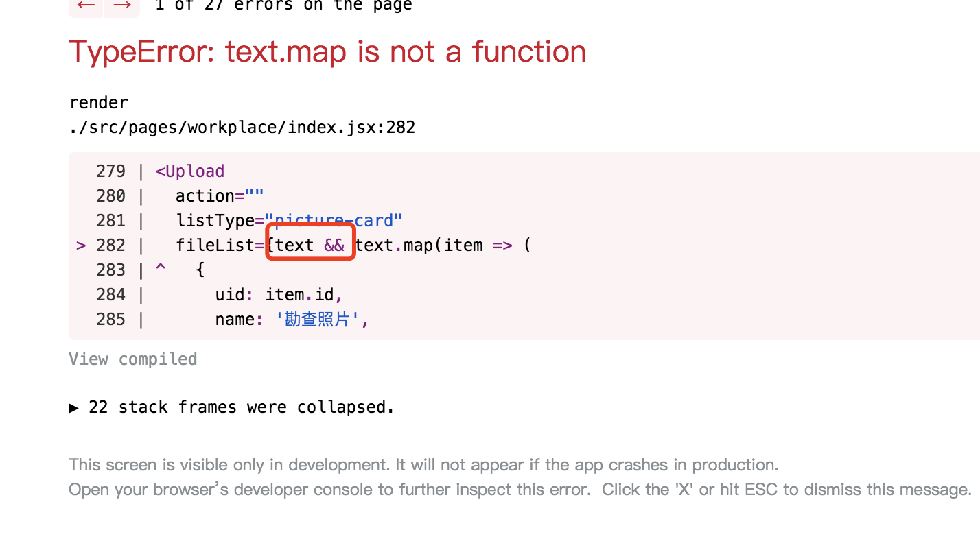980x550 pixels.
Task: Click the red error marker arrow on line 282
Action: pos(80,245)
